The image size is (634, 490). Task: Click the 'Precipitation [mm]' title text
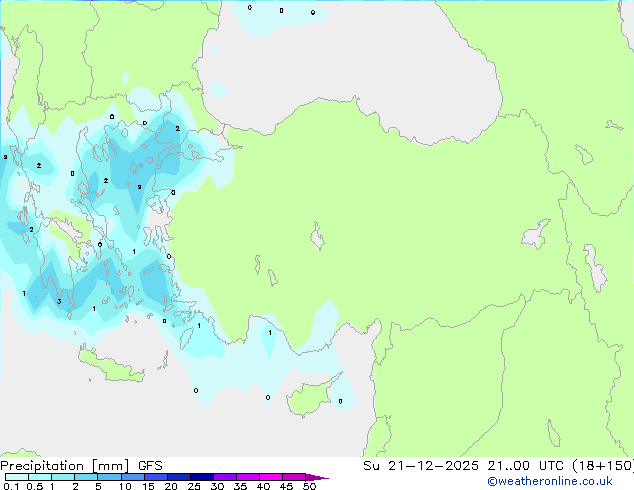[65, 466]
